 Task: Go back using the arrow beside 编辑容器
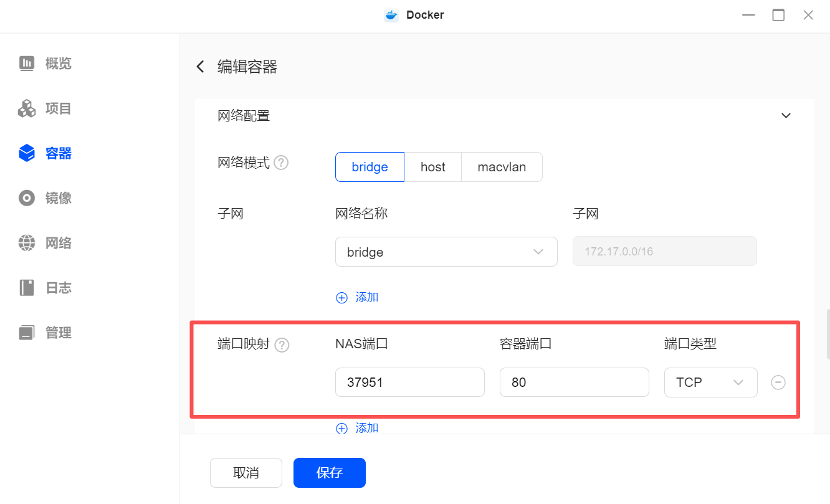pos(200,67)
